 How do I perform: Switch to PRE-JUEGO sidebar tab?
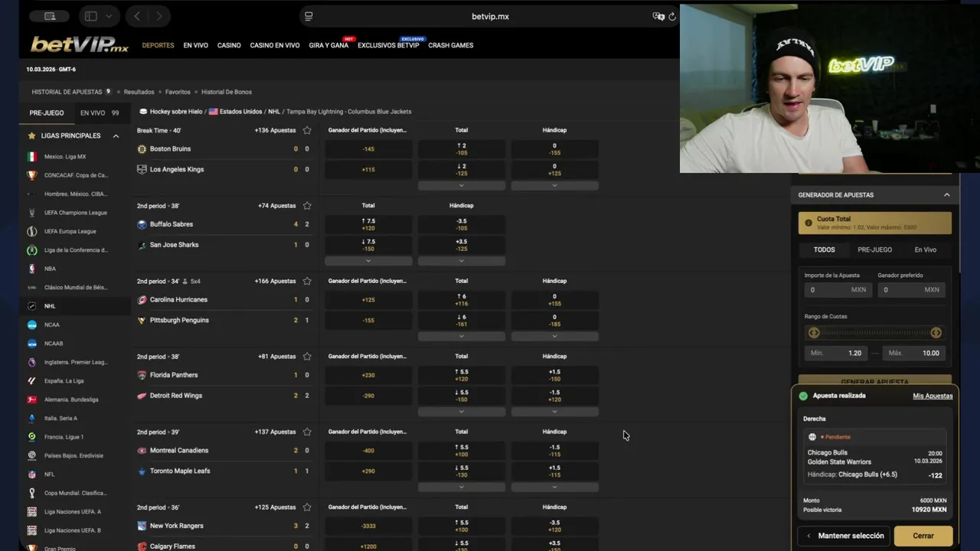tap(47, 112)
